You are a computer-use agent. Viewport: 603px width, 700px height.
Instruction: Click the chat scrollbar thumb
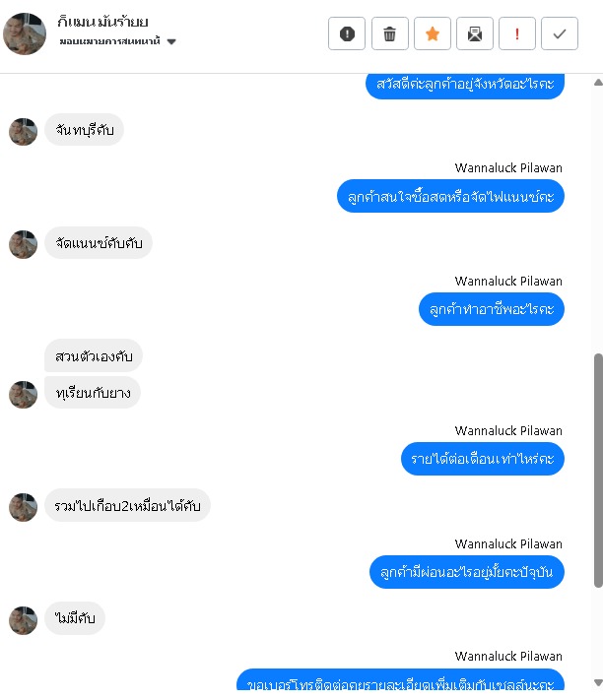[598, 471]
